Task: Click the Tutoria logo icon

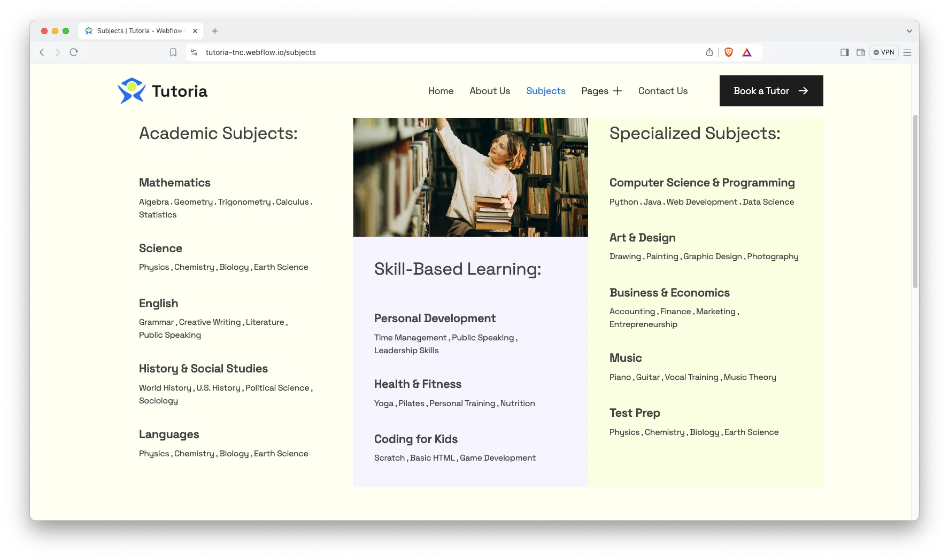Action: 132,91
